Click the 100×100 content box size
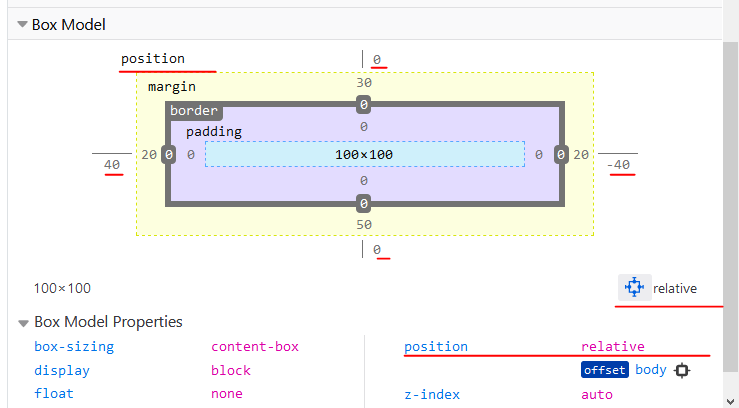The image size is (739, 408). [364, 154]
